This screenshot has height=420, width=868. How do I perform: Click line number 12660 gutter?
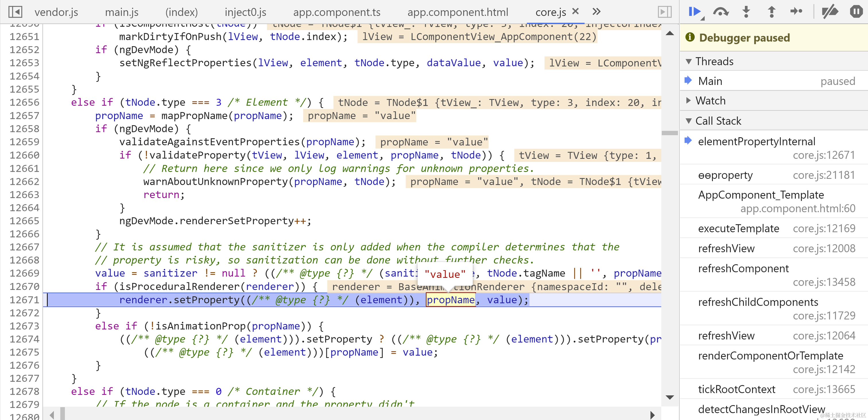coord(24,155)
